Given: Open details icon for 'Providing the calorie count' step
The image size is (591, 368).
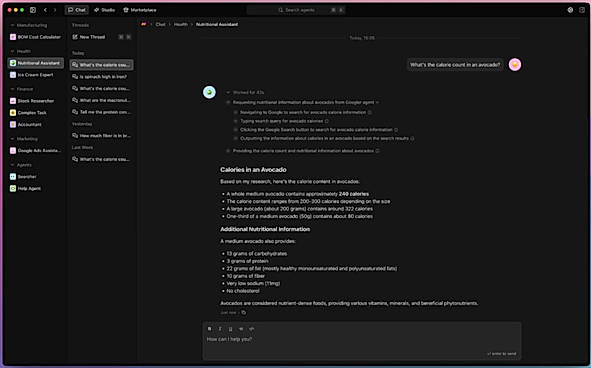Looking at the screenshot, I should [377, 151].
